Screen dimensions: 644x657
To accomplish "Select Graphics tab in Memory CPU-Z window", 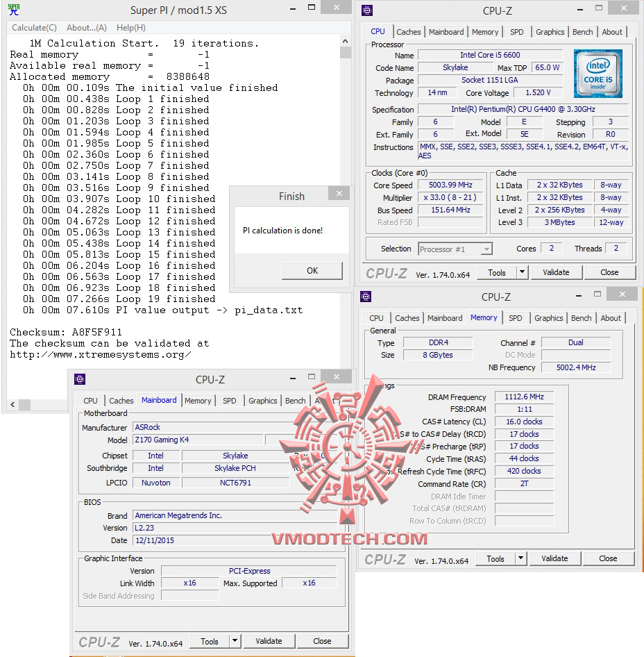I will [548, 318].
